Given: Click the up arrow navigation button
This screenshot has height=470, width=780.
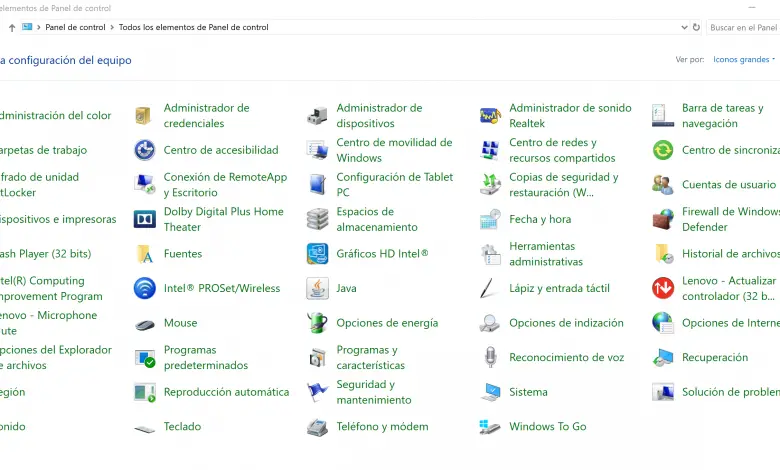Looking at the screenshot, I should click(12, 28).
